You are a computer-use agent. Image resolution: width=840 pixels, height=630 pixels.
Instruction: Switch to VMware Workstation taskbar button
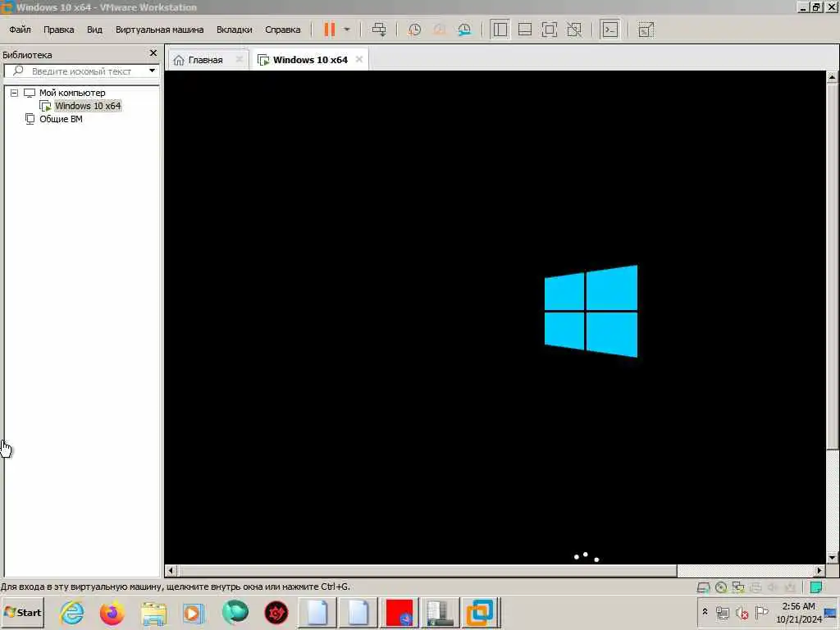pos(481,612)
